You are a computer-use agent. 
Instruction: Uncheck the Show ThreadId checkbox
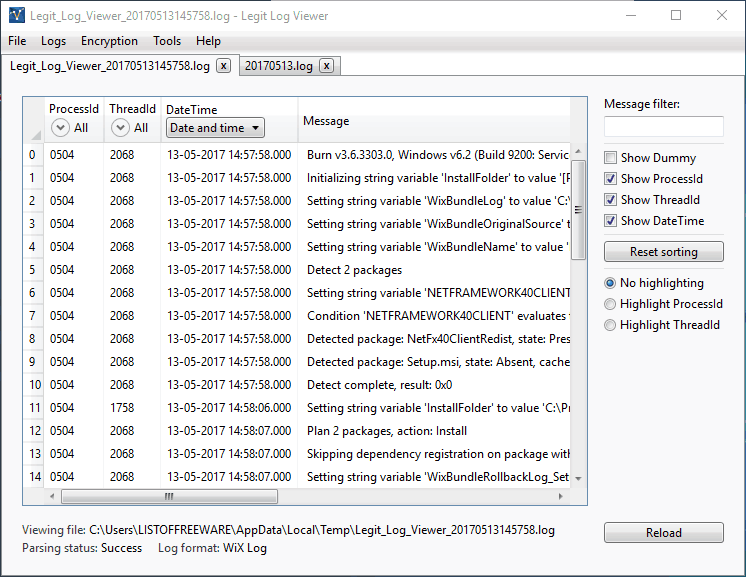(610, 199)
